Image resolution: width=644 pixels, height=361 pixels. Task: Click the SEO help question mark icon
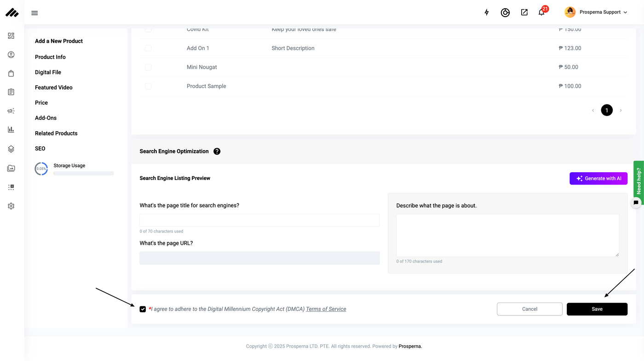217,151
